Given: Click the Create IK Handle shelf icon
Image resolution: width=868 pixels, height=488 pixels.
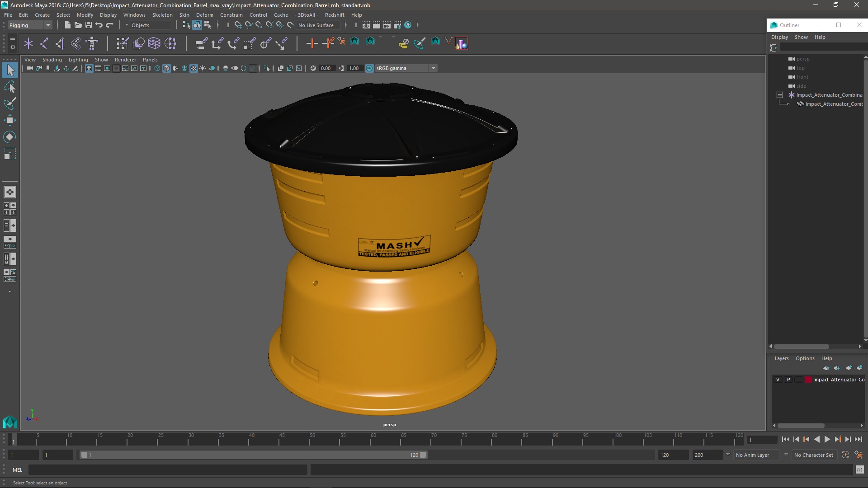Looking at the screenshot, I should (x=60, y=43).
